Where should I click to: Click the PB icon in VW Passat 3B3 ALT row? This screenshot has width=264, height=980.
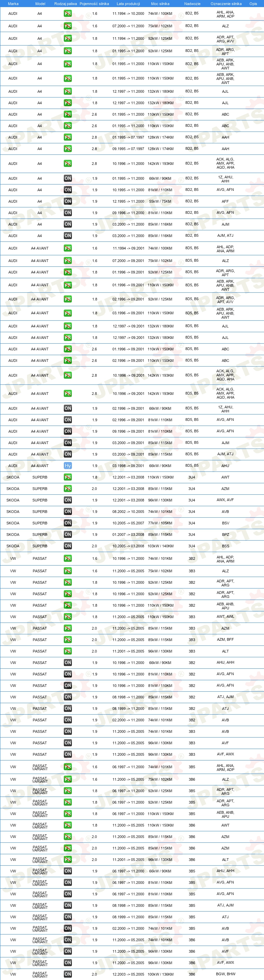68,651
